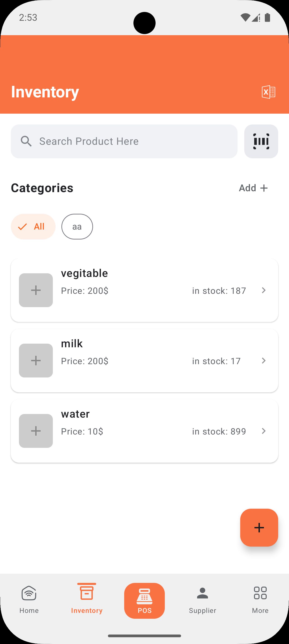Tap the Excel export icon

tap(268, 92)
